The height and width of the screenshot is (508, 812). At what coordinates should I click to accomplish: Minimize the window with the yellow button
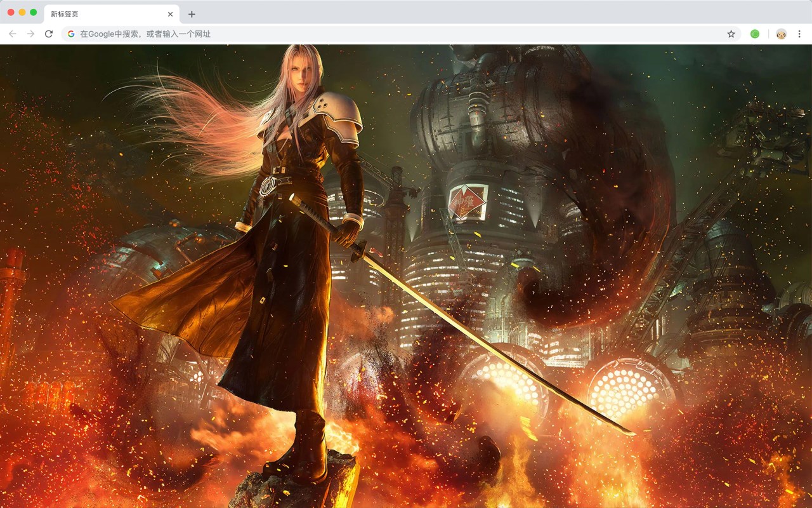[22, 13]
